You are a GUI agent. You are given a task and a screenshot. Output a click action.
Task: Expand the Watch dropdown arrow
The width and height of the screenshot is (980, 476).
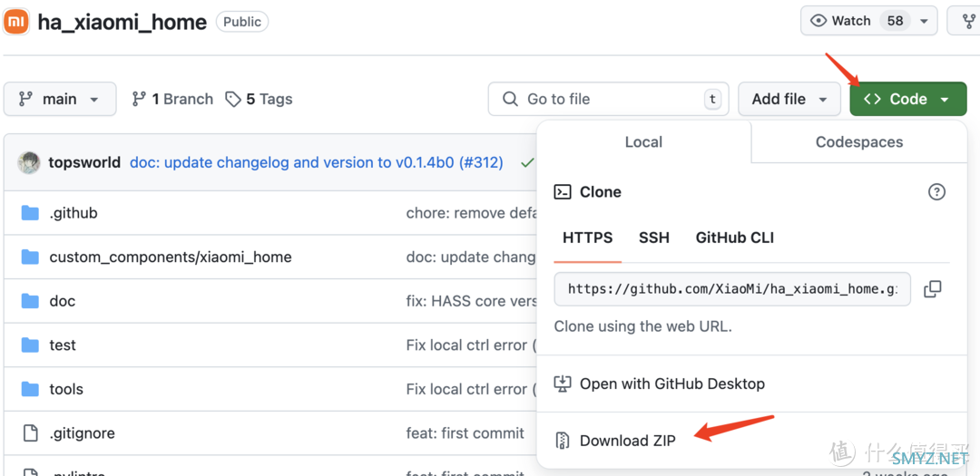click(x=924, y=21)
